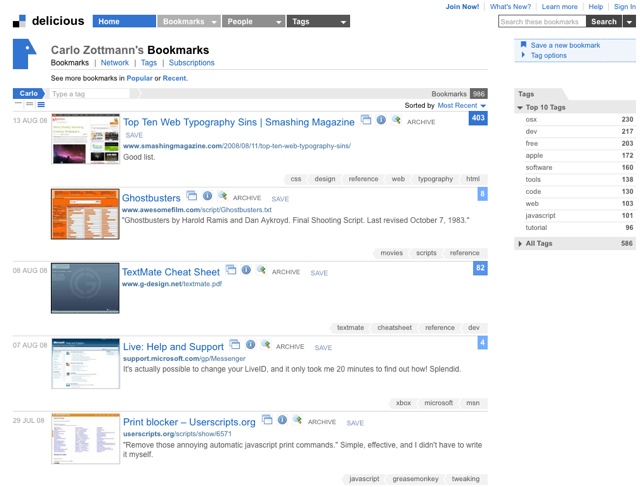Collapse the Top 10 Tags section
This screenshot has width=640, height=487.
pos(520,107)
